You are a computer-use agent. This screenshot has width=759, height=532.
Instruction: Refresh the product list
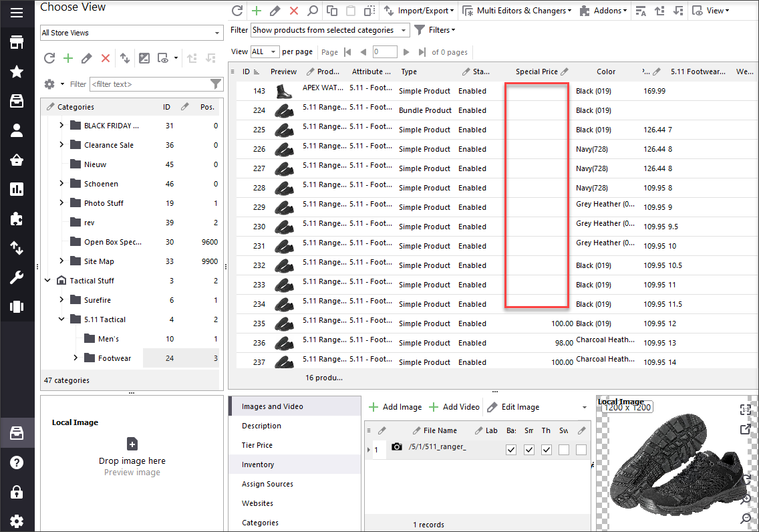tap(237, 11)
